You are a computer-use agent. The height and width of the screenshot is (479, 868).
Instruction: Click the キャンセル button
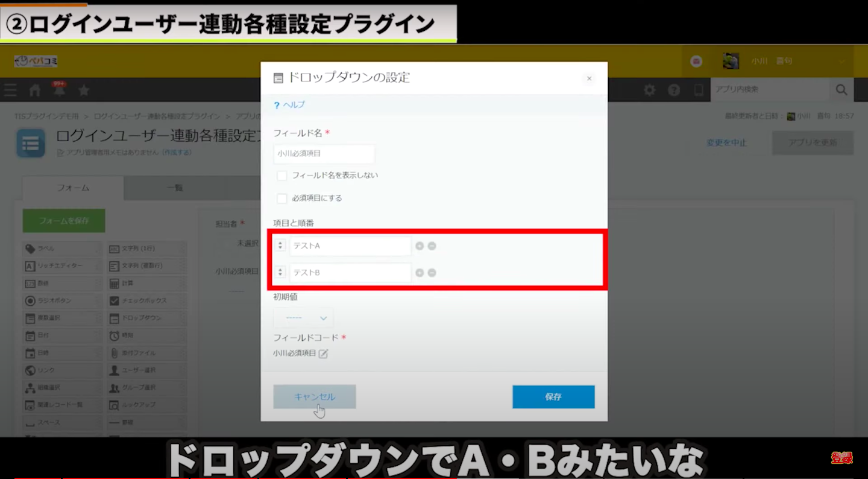315,397
